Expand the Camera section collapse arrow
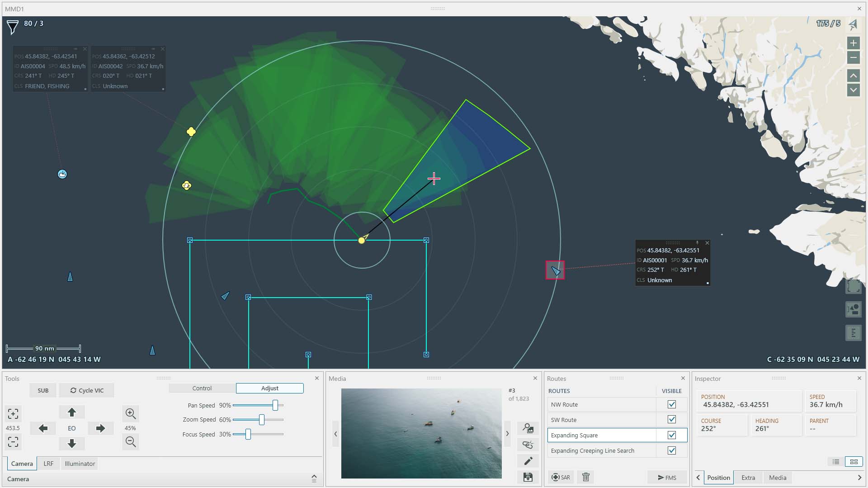 pos(314,479)
